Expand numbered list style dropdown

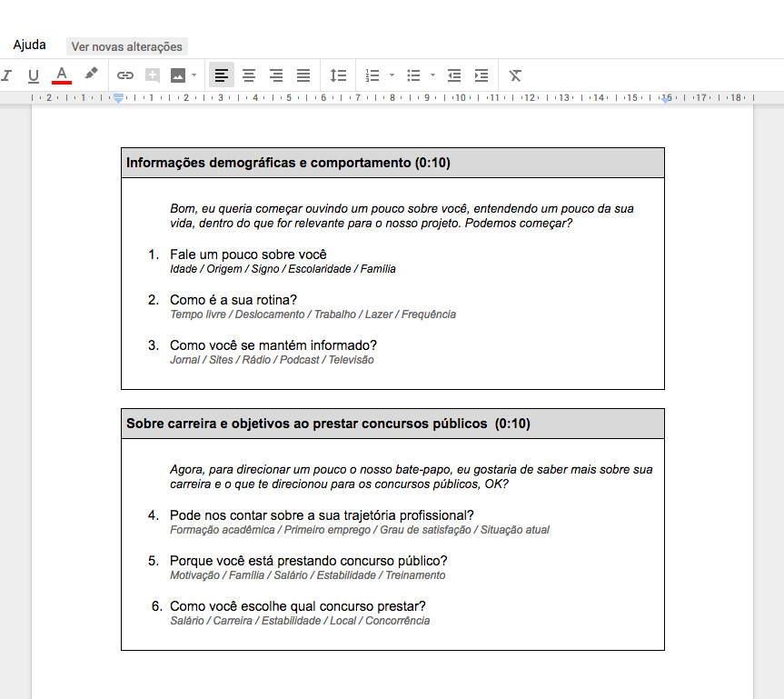tap(392, 75)
